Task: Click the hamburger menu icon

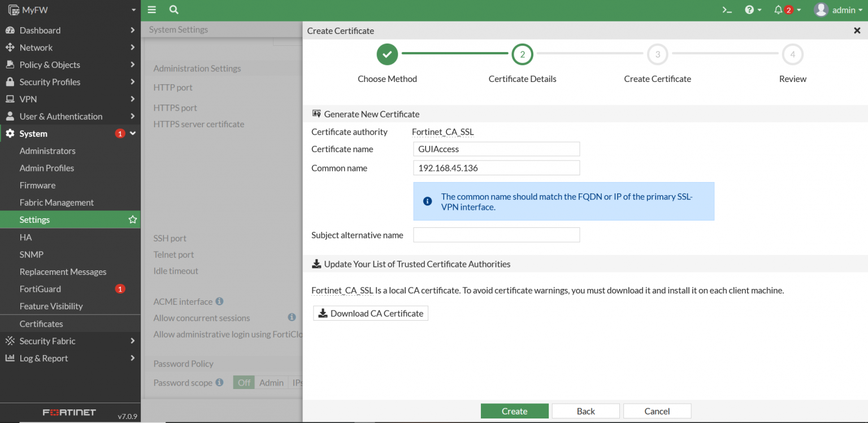Action: (151, 10)
